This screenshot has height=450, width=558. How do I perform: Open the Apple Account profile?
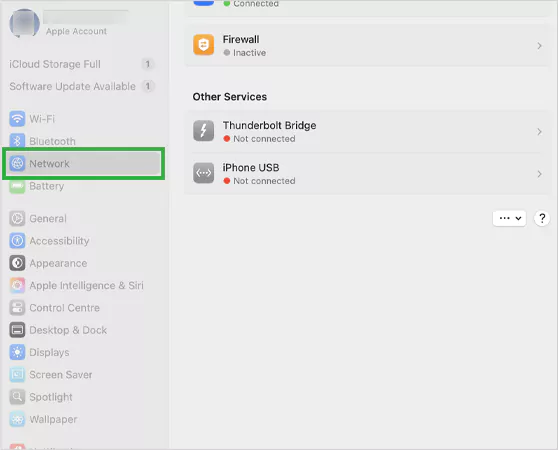point(69,23)
